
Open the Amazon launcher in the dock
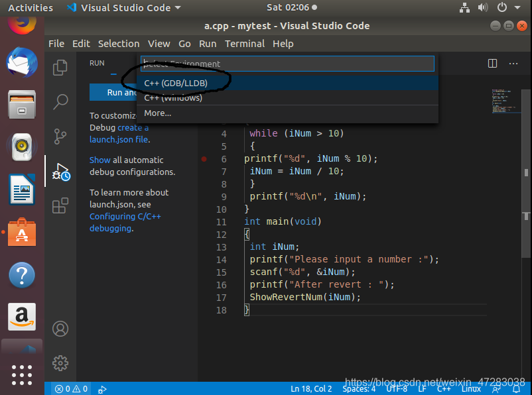coord(22,317)
